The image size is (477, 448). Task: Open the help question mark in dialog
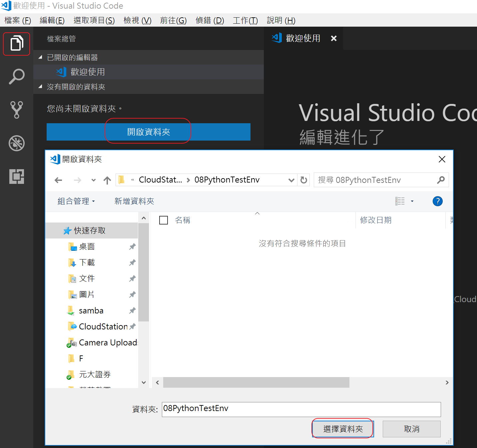pyautogui.click(x=437, y=201)
